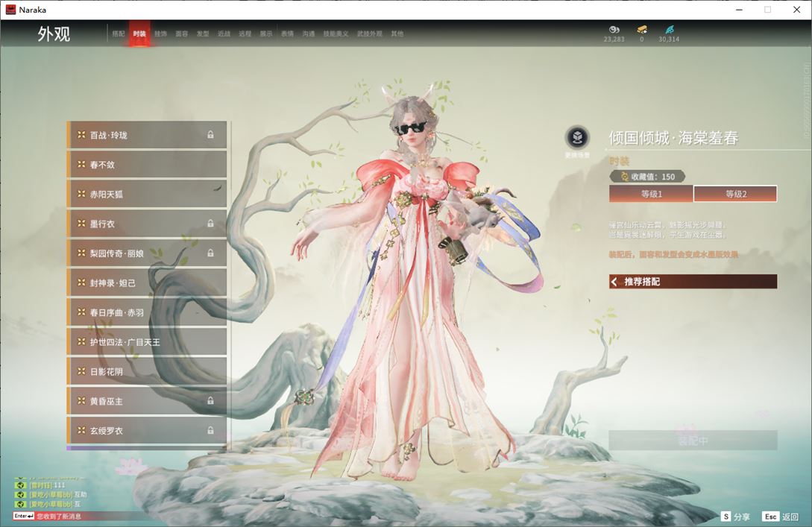Click the Naraka app icon in title bar
Viewport: 812px width, 527px height.
pos(10,10)
